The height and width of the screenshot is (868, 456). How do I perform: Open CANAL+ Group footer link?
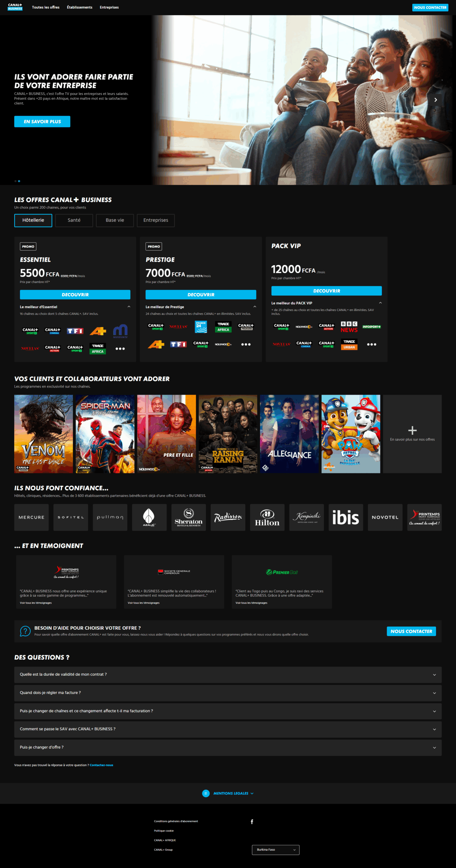[x=163, y=850]
